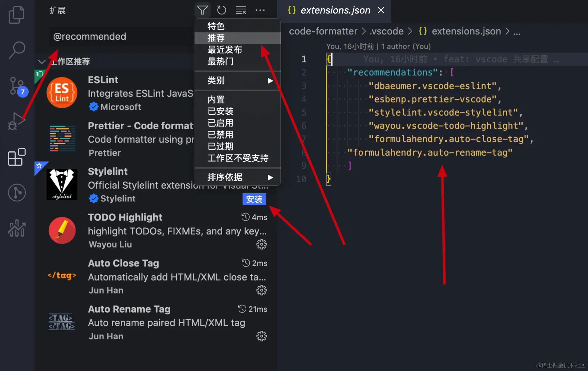Choose 最近发布 in filter menu
The width and height of the screenshot is (588, 371).
pyautogui.click(x=237, y=50)
